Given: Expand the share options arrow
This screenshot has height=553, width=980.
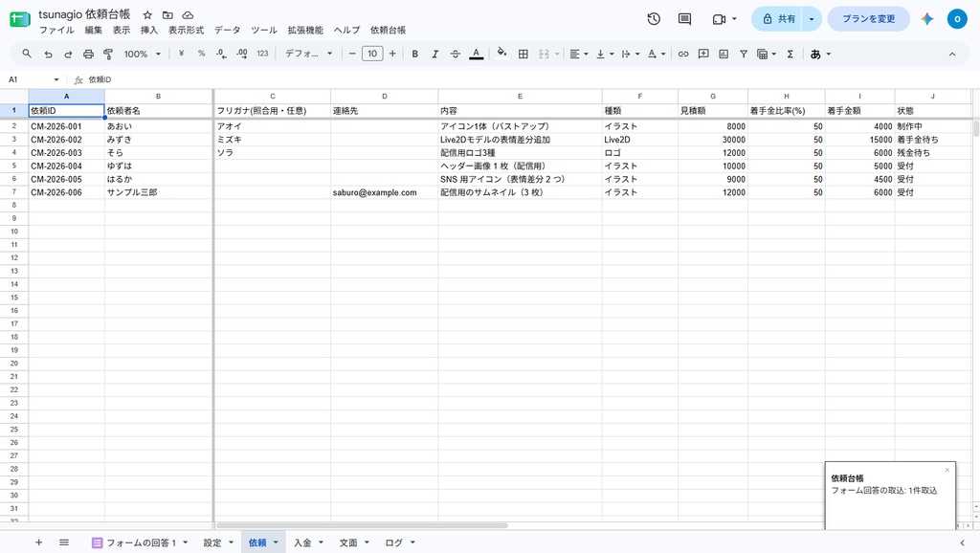Looking at the screenshot, I should [812, 19].
